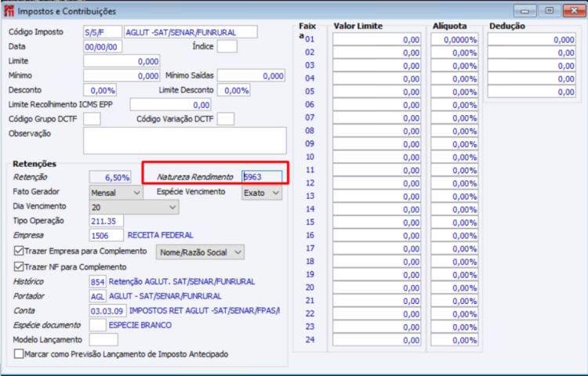This screenshot has height=376, width=588.
Task: Click the Conta field 03.03.09
Action: pos(107,311)
